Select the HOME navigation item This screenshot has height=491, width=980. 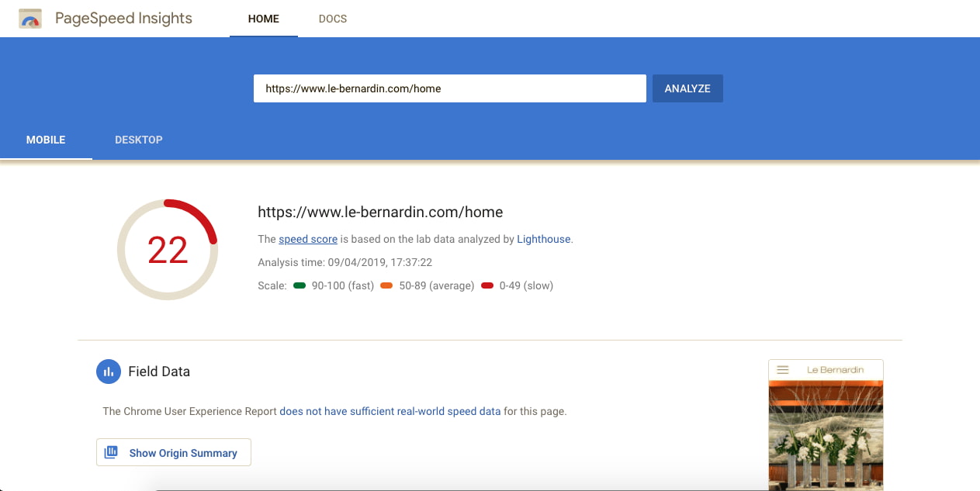[263, 19]
